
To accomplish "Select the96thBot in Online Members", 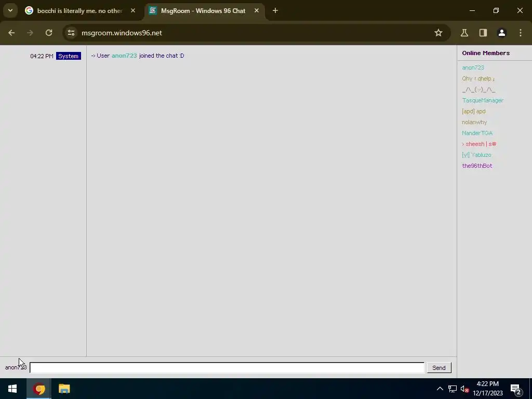I will tap(477, 166).
